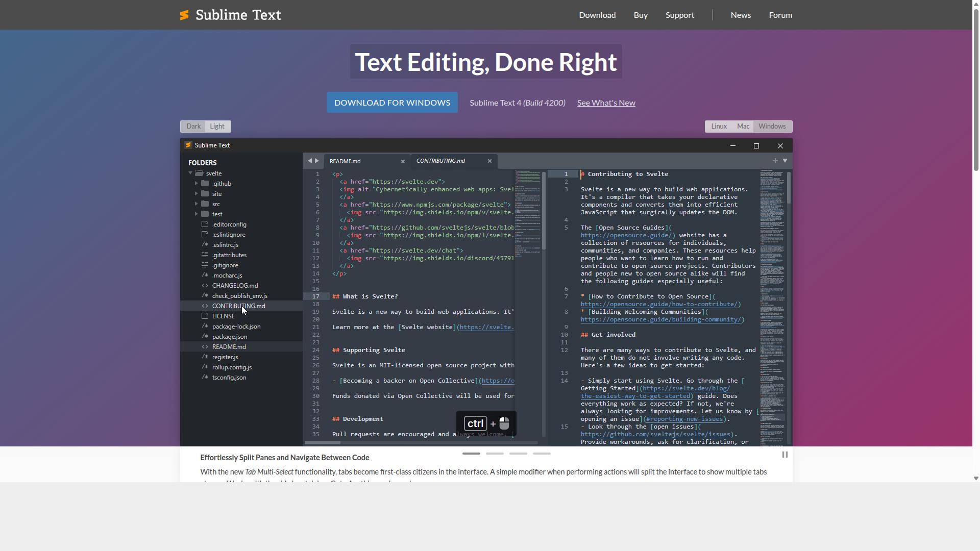Click the Sublime Text logo icon in header
This screenshot has height=551, width=980.
(184, 15)
